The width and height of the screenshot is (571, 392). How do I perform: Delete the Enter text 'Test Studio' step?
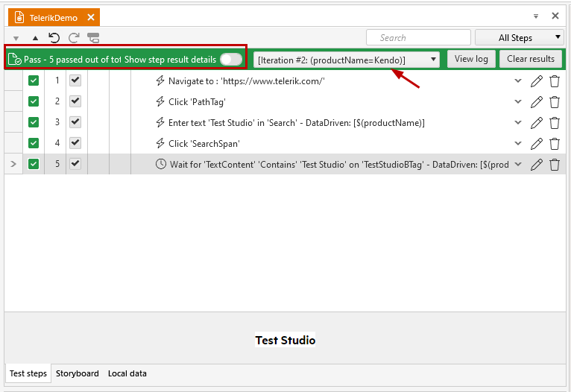pos(555,123)
